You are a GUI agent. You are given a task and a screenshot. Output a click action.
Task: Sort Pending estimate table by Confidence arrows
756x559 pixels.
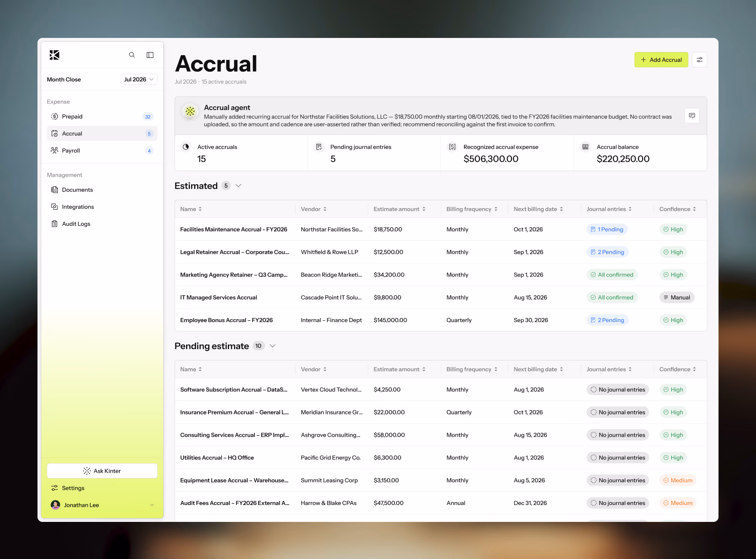pyautogui.click(x=694, y=369)
